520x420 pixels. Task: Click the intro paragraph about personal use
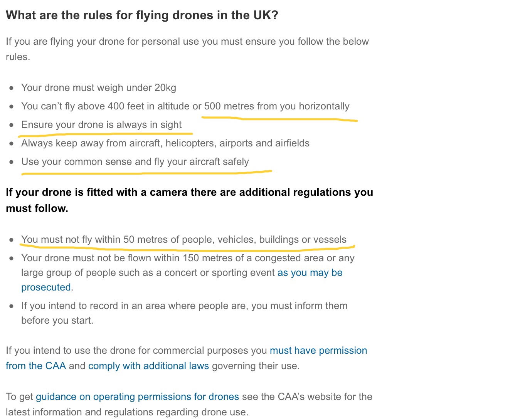pos(187,49)
